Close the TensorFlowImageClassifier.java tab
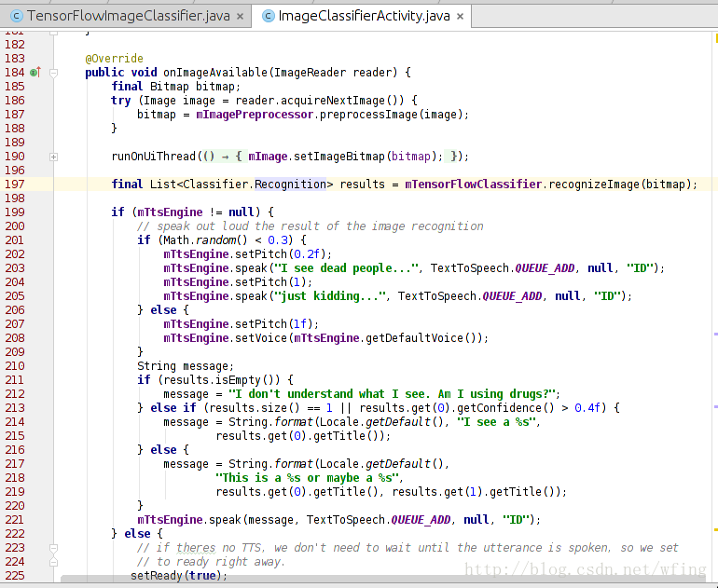The height and width of the screenshot is (588, 718). click(x=240, y=17)
